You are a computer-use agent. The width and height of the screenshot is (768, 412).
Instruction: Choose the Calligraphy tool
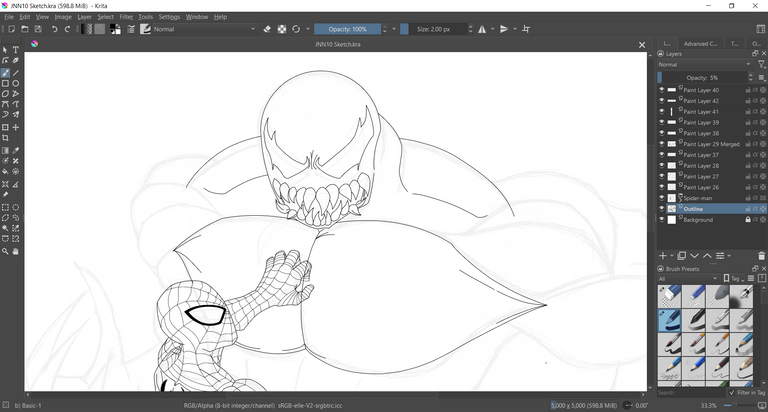pyautogui.click(x=16, y=61)
